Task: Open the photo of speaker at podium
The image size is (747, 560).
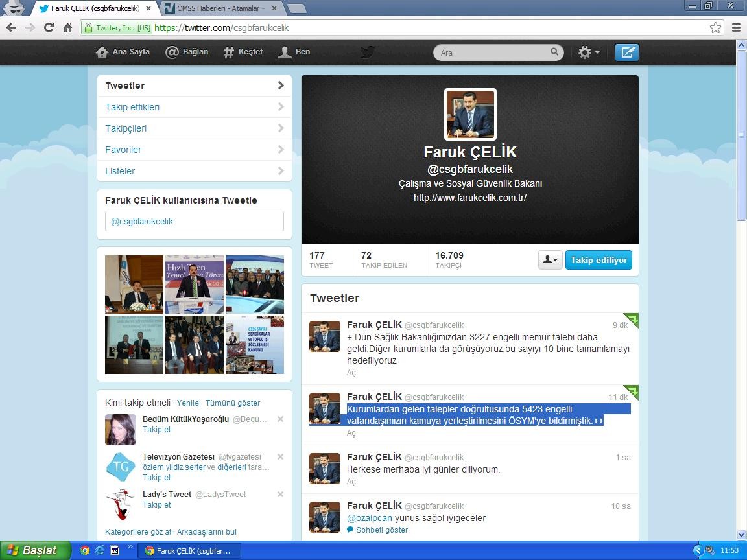Action: click(x=195, y=285)
